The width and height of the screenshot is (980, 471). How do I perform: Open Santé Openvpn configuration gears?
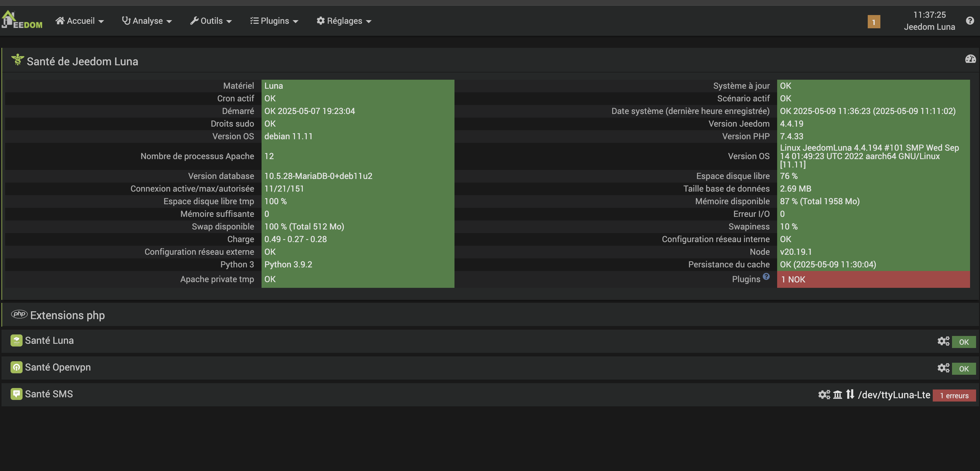(x=943, y=368)
